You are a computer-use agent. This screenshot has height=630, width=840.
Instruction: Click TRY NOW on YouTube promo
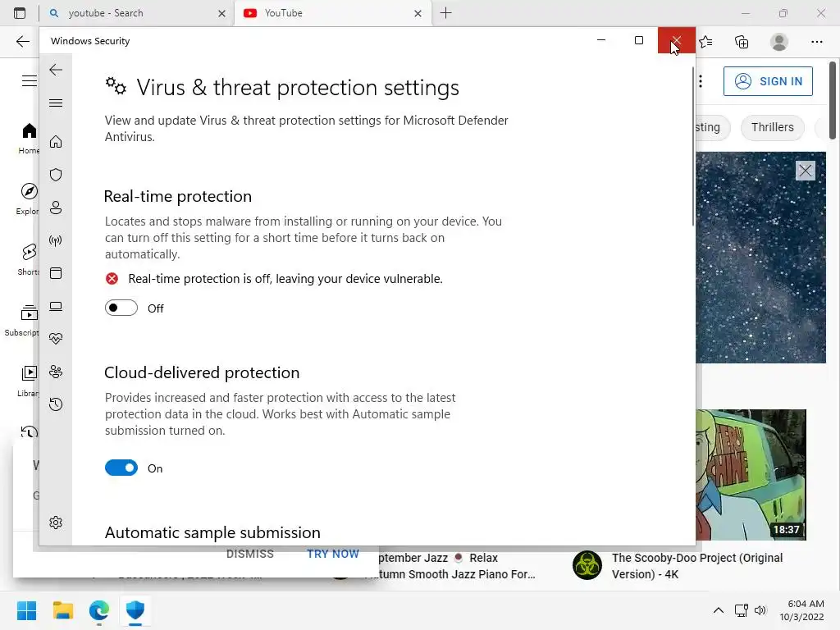coord(333,555)
